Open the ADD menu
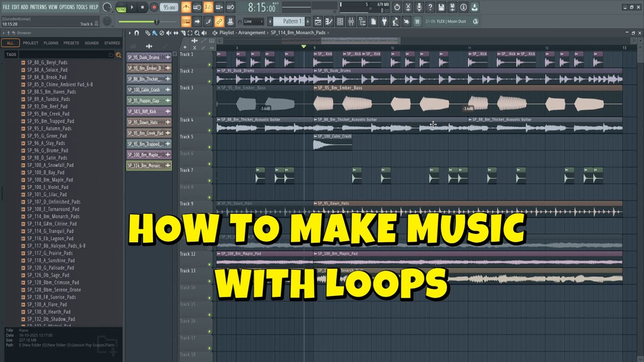The image size is (644, 362). (25, 7)
